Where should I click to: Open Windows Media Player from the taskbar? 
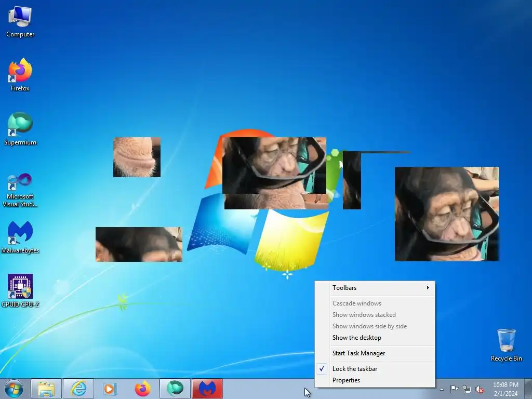(110, 389)
